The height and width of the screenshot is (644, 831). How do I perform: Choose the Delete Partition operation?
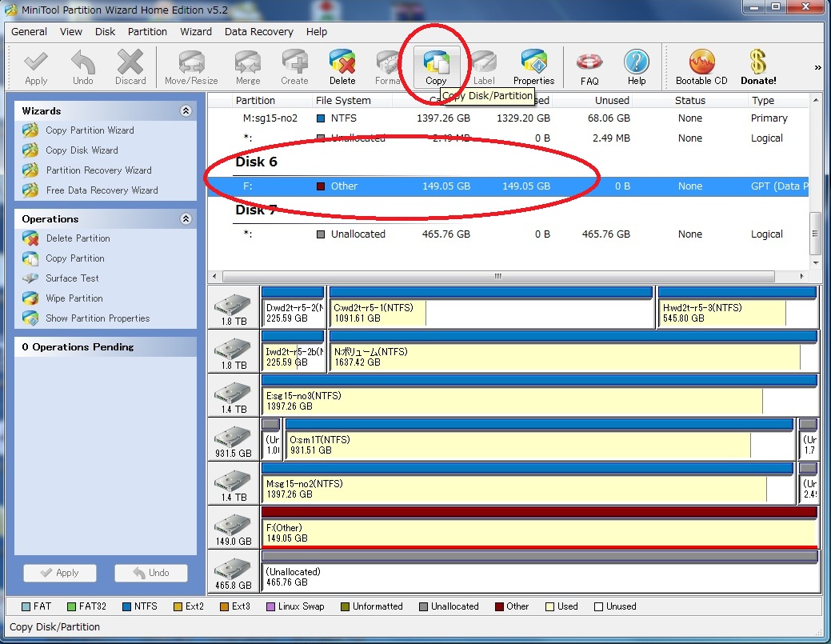tap(78, 238)
